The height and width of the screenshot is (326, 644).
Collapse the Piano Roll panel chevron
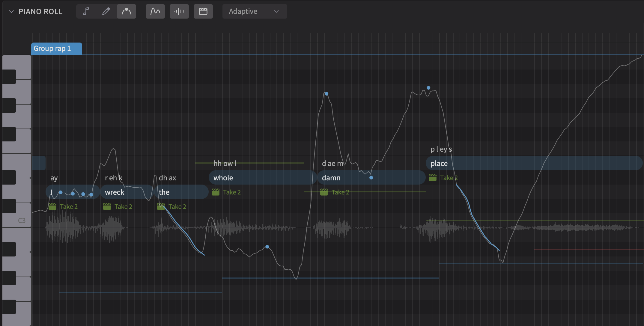pos(11,11)
